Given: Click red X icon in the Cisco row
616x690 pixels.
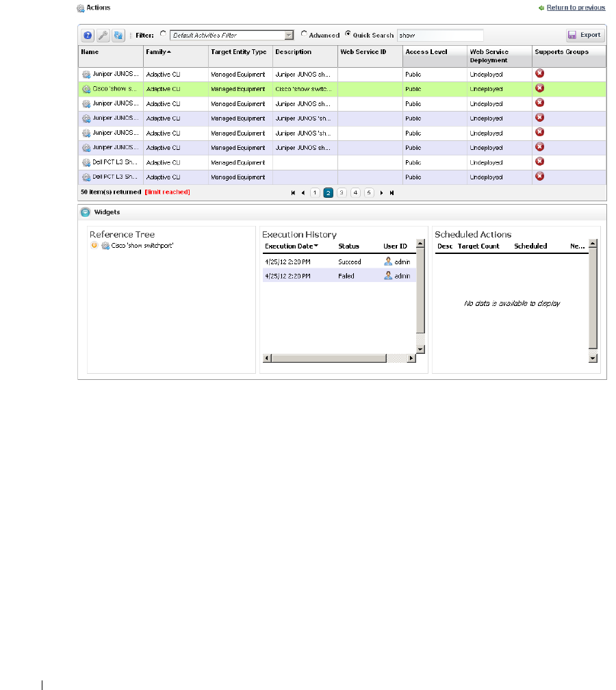Looking at the screenshot, I should click(x=540, y=88).
